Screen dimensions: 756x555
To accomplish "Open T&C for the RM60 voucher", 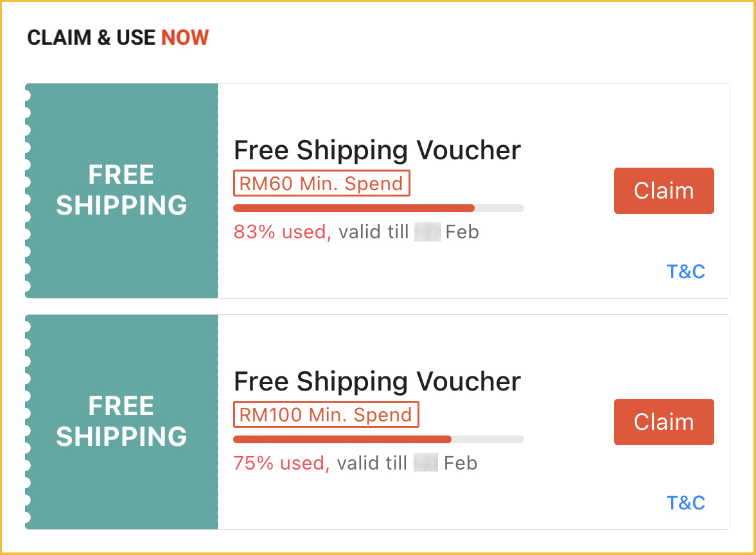I will point(685,272).
